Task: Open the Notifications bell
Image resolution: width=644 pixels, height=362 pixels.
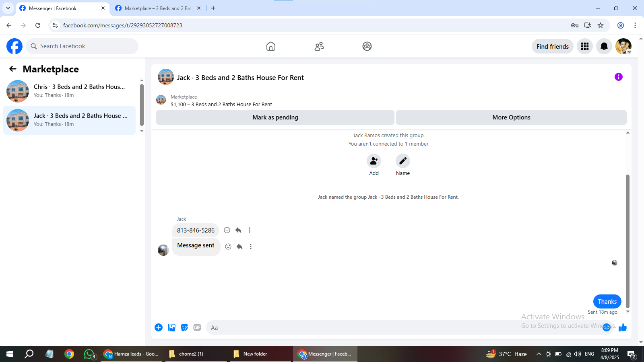Action: pyautogui.click(x=604, y=46)
